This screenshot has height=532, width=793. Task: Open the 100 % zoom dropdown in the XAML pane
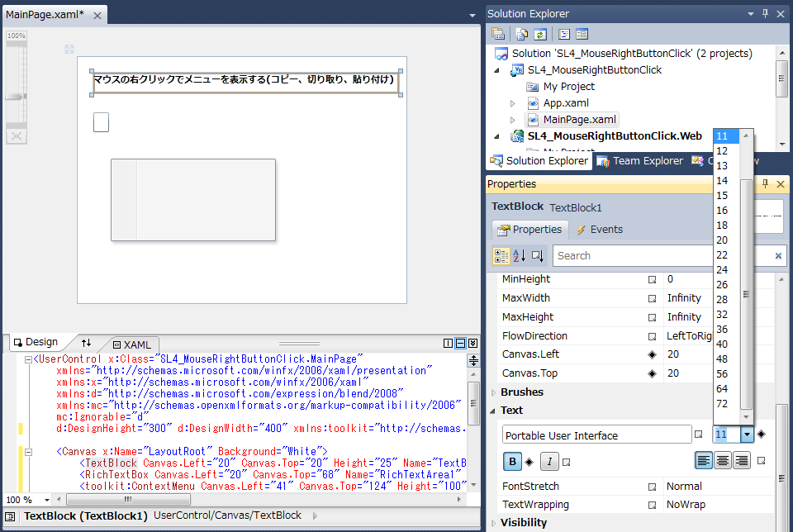click(47, 500)
